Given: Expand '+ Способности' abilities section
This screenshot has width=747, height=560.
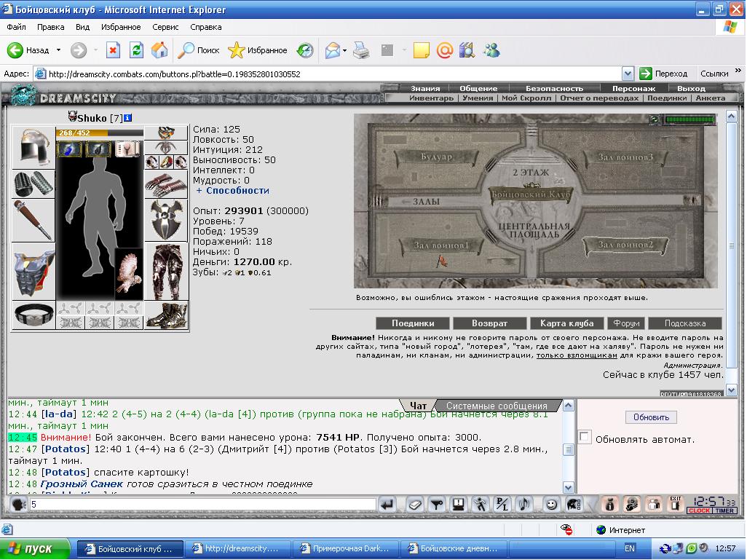Looking at the screenshot, I should pyautogui.click(x=232, y=190).
